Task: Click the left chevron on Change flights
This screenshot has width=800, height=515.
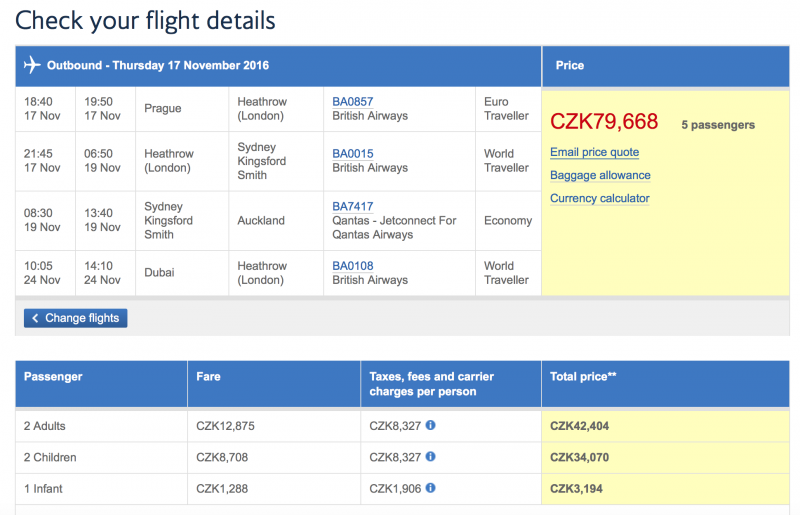Action: [x=35, y=318]
